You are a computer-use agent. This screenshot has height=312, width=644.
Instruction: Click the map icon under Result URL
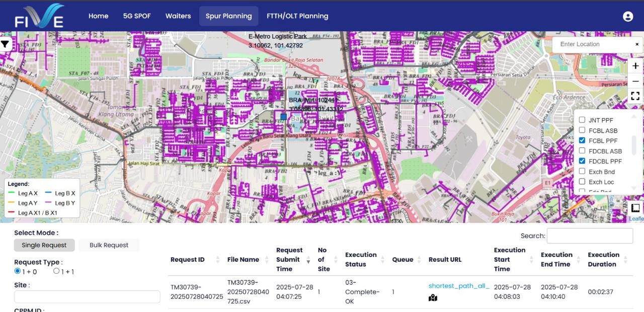pyautogui.click(x=433, y=298)
